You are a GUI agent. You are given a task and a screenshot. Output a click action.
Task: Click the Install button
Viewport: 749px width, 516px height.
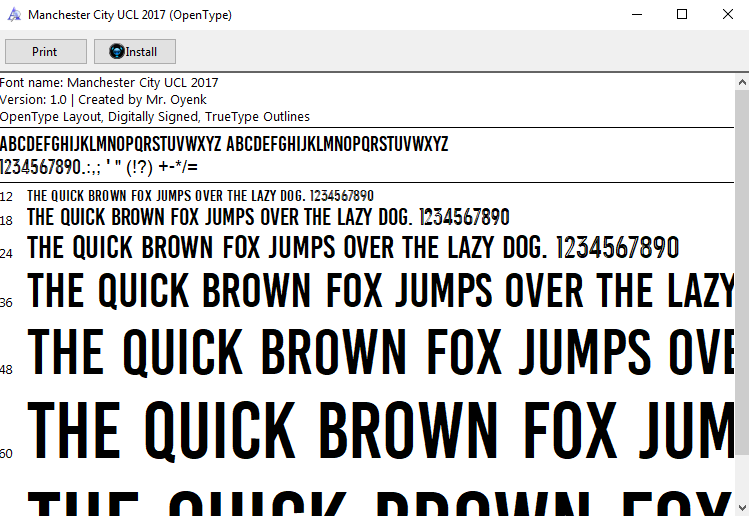click(135, 52)
